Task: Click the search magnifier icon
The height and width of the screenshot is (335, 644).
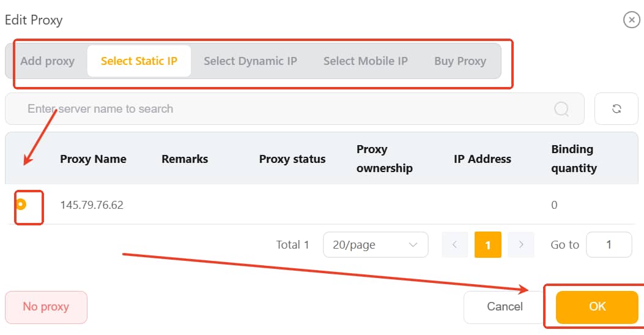Action: [561, 109]
